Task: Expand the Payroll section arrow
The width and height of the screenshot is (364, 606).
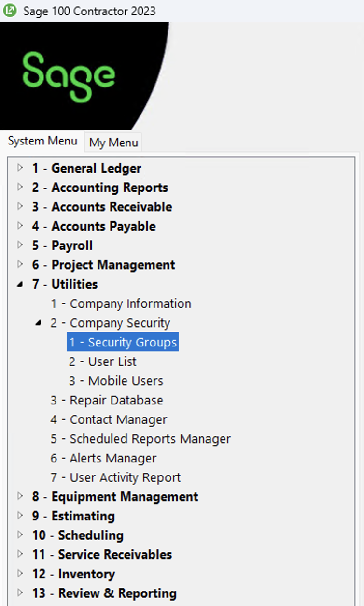Action: (20, 245)
